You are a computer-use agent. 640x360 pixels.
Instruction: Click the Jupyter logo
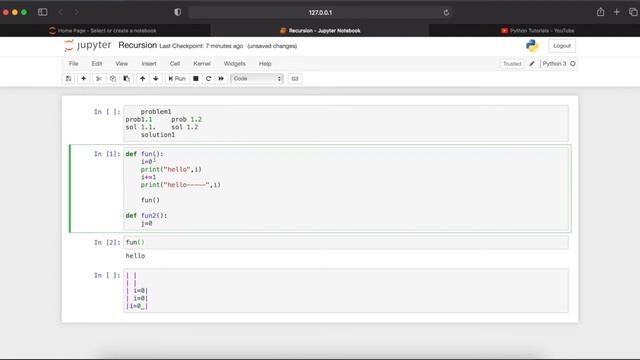click(x=88, y=45)
